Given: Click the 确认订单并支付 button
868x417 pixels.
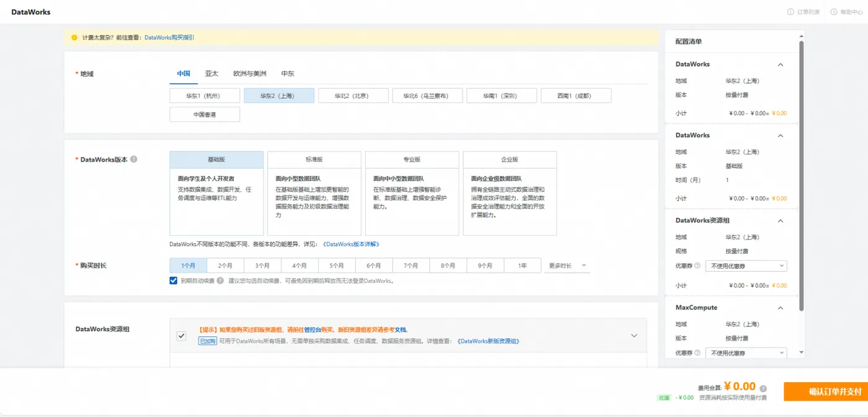Looking at the screenshot, I should click(x=826, y=392).
